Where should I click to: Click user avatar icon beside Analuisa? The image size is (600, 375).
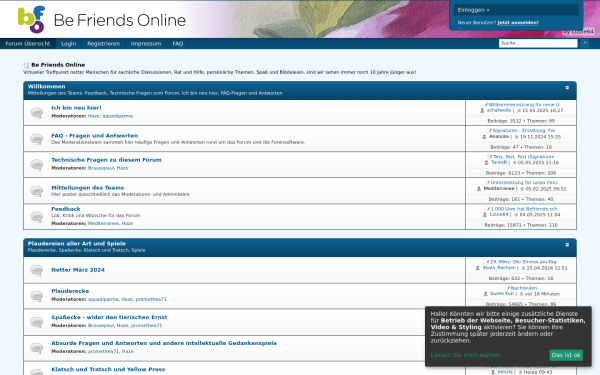coord(484,137)
